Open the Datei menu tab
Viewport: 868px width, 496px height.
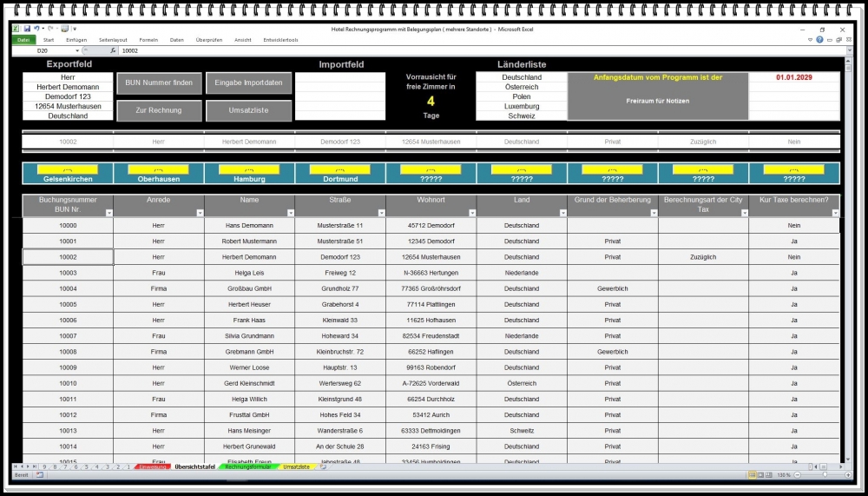[23, 40]
